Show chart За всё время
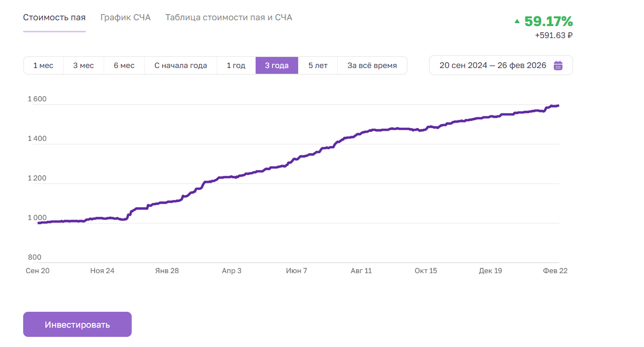 tap(372, 66)
